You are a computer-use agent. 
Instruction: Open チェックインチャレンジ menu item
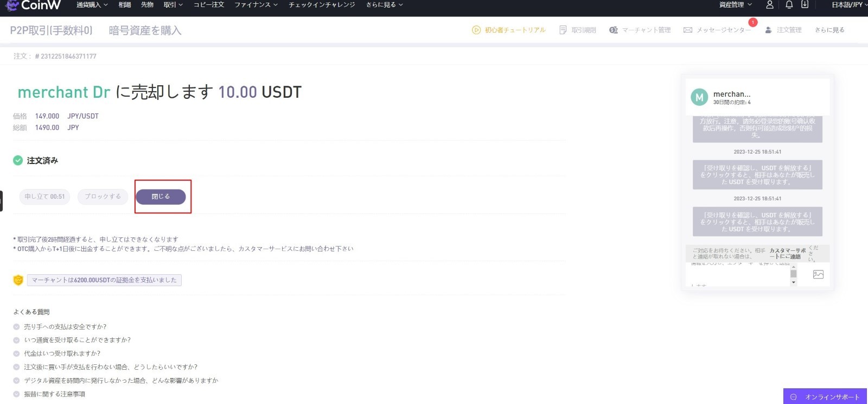[x=322, y=5]
